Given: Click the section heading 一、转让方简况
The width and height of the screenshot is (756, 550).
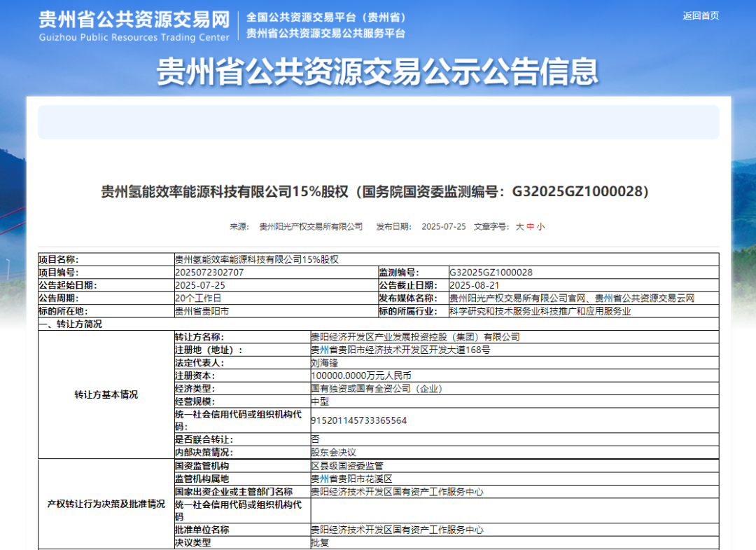Looking at the screenshot, I should click(x=71, y=324).
